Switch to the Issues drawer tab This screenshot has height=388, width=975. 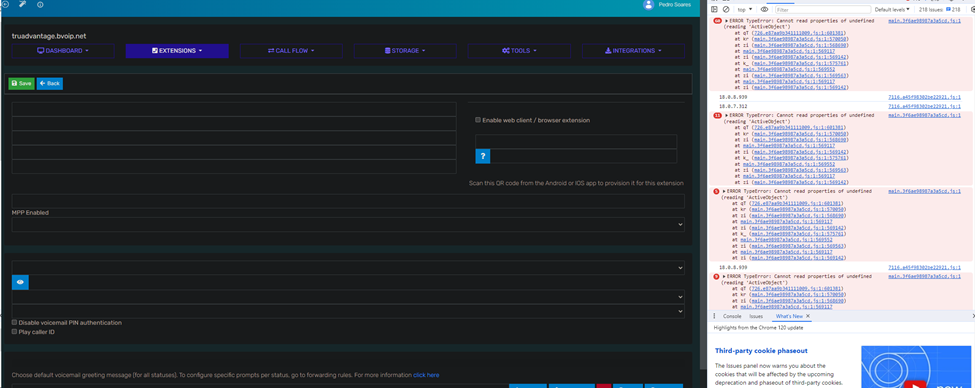tap(756, 316)
